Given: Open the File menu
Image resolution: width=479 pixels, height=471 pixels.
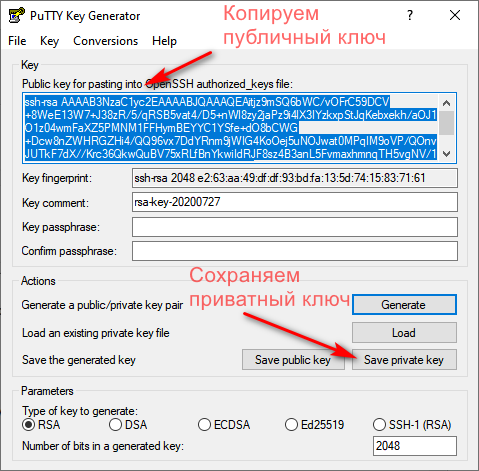Looking at the screenshot, I should tap(17, 41).
